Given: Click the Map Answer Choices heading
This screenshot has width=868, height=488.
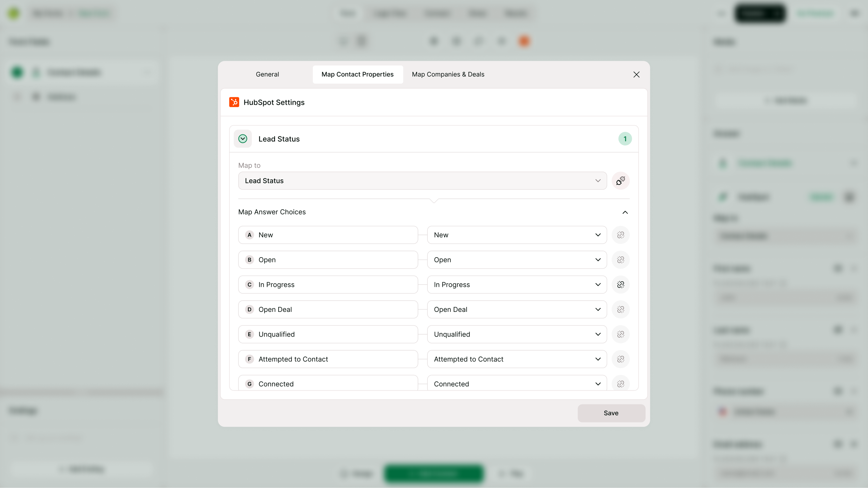Looking at the screenshot, I should point(272,212).
